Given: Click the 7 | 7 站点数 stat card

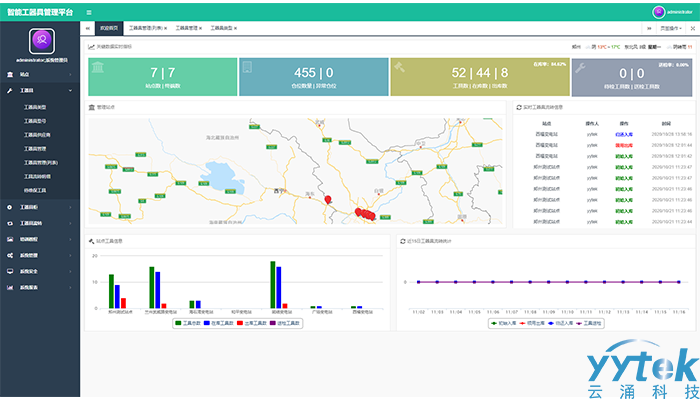Looking at the screenshot, I should (162, 77).
